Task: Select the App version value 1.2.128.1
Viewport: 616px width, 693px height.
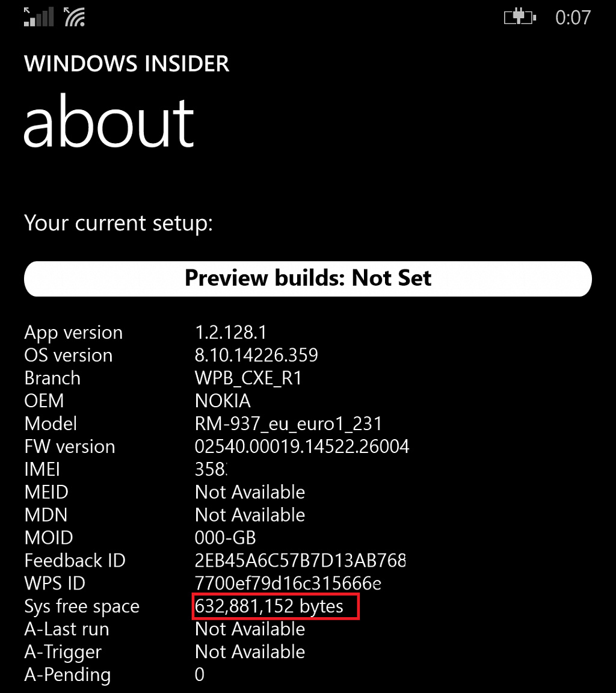Action: point(230,332)
